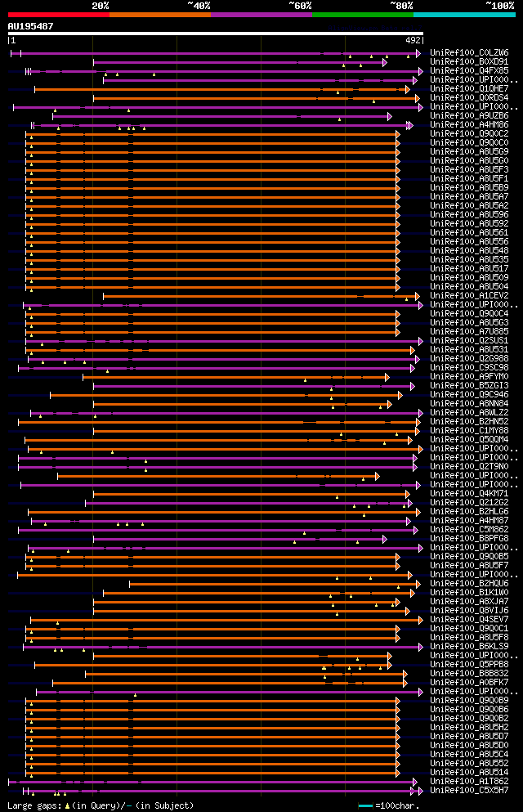Select the UniRef100_A1CEV2 label
Image resolution: width=523 pixels, height=812 pixels.
(469, 296)
